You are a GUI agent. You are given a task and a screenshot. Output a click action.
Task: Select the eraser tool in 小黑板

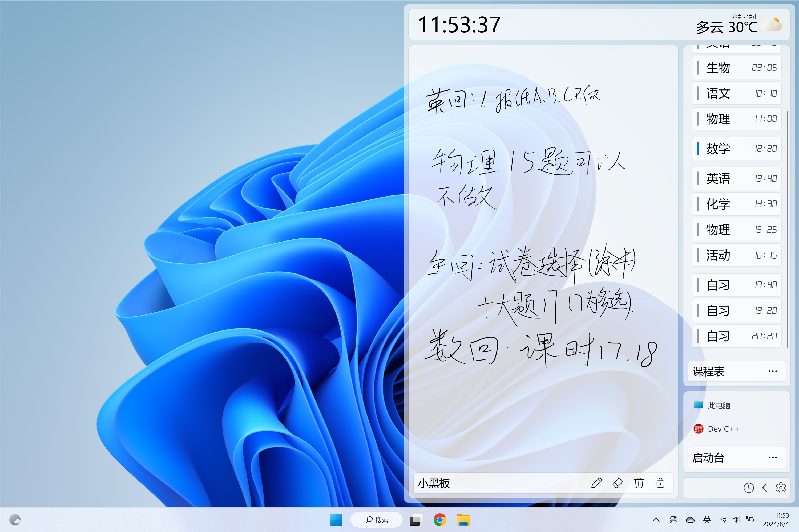click(x=618, y=483)
